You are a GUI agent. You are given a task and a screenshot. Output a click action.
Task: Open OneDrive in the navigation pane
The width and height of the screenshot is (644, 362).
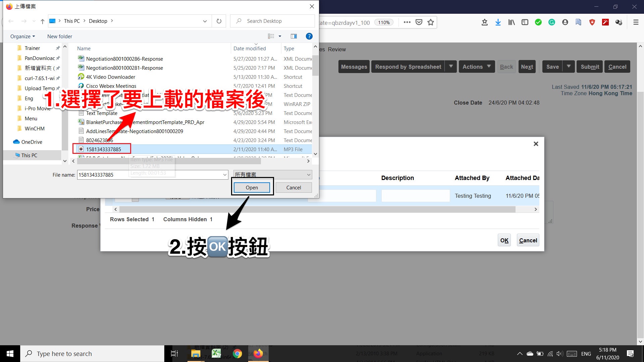pos(32,142)
